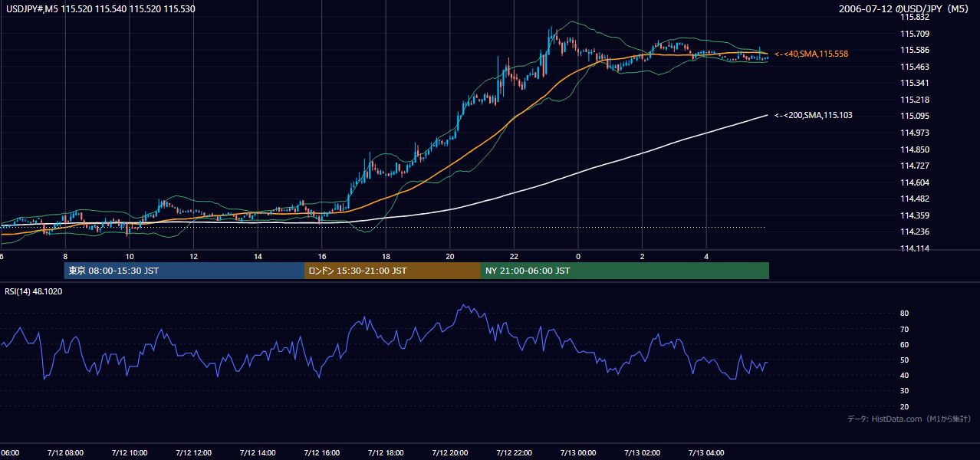Click the 7/12 16:00 time axis label
Viewport: 980px width, 460px height.
tap(321, 452)
